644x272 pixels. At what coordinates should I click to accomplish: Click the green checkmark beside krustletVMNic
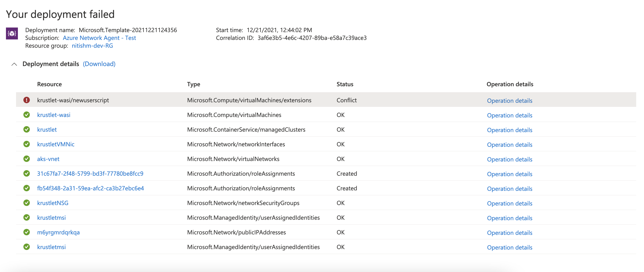27,144
